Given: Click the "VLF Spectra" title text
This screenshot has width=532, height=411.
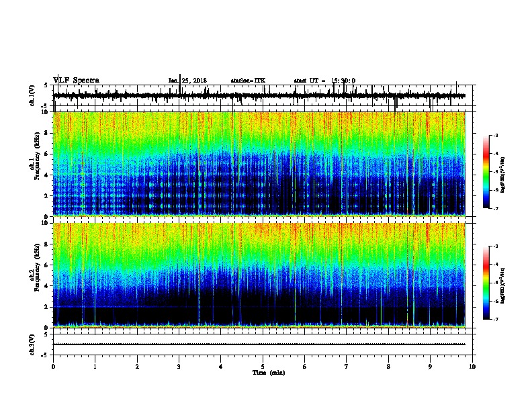Looking at the screenshot, I should pos(76,81).
